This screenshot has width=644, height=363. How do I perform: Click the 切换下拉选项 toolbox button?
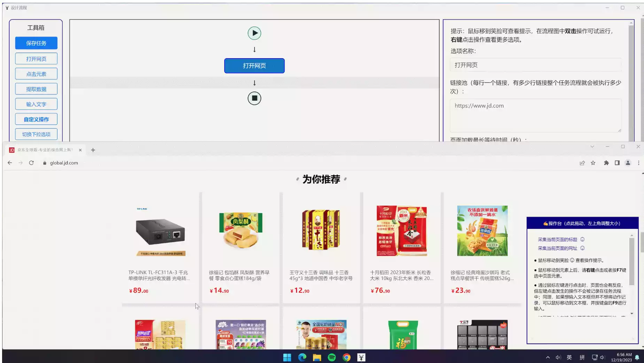pos(36,134)
